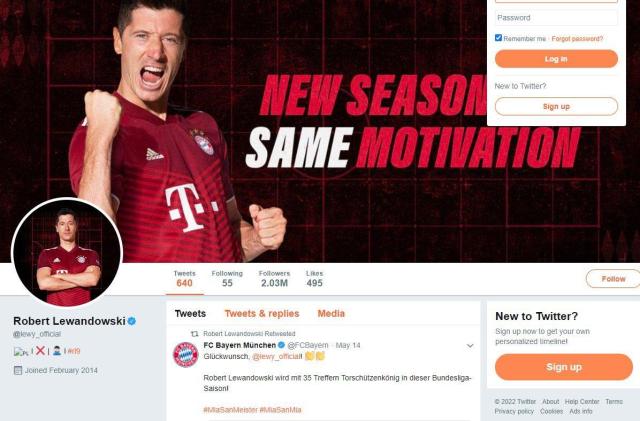Switch to Tweets & replies tab
The image size is (640, 421).
tap(261, 313)
